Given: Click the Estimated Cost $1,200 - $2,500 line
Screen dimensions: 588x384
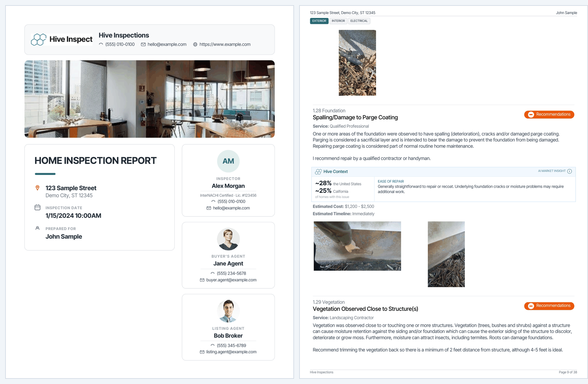Looking at the screenshot, I should tap(343, 207).
